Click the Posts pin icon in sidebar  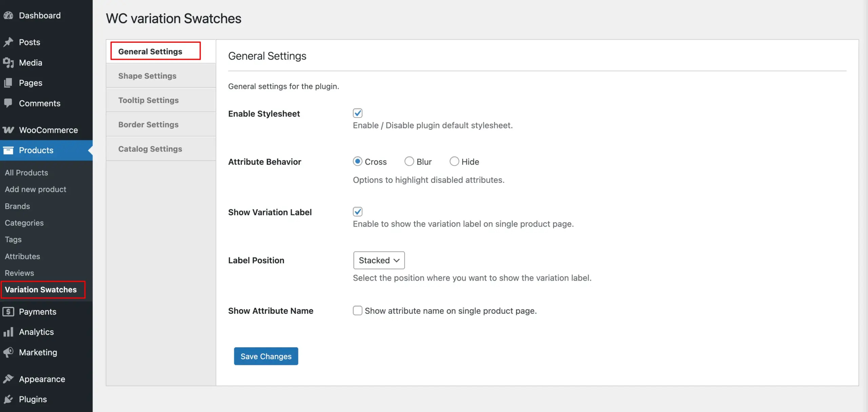pyautogui.click(x=8, y=42)
